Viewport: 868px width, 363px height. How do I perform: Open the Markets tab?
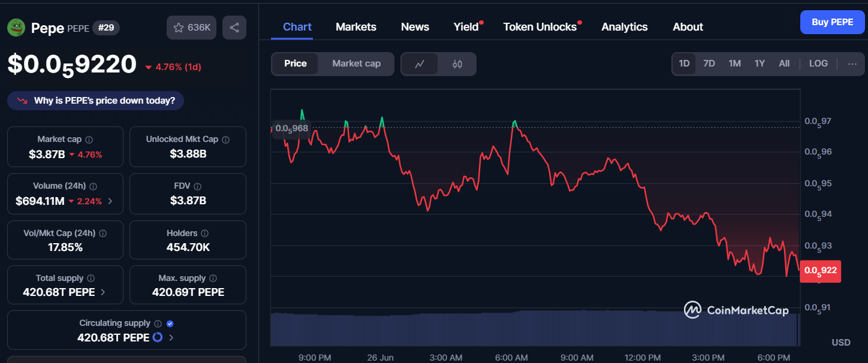[x=356, y=27]
